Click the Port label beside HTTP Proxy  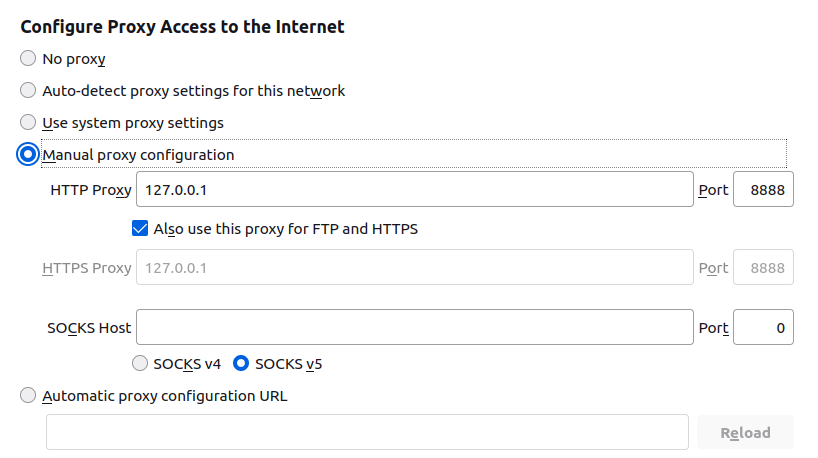click(x=713, y=189)
